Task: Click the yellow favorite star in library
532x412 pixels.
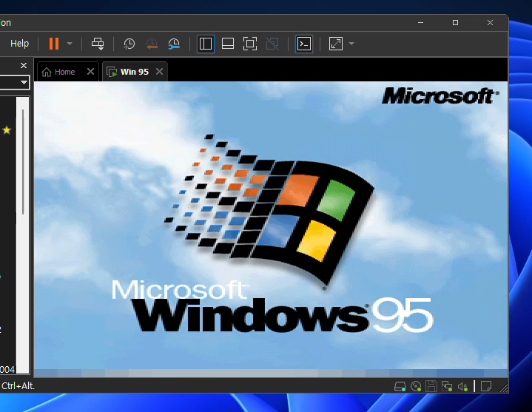Action: pyautogui.click(x=7, y=130)
